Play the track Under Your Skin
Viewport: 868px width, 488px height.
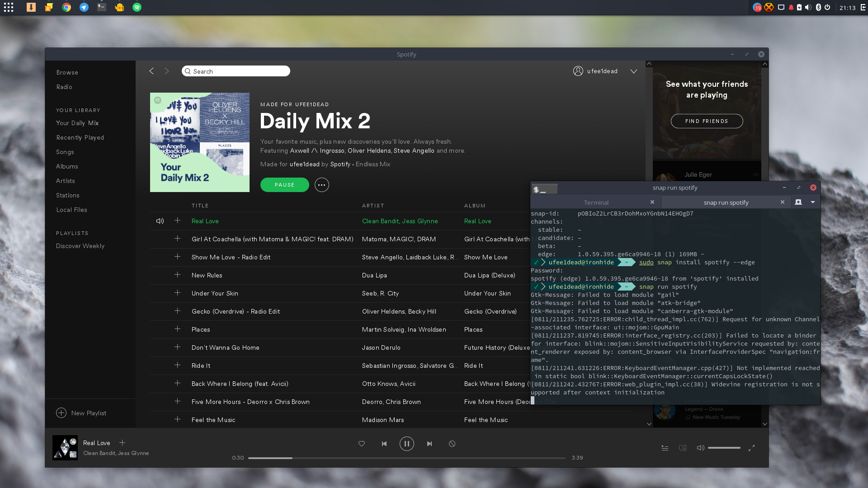click(x=215, y=293)
